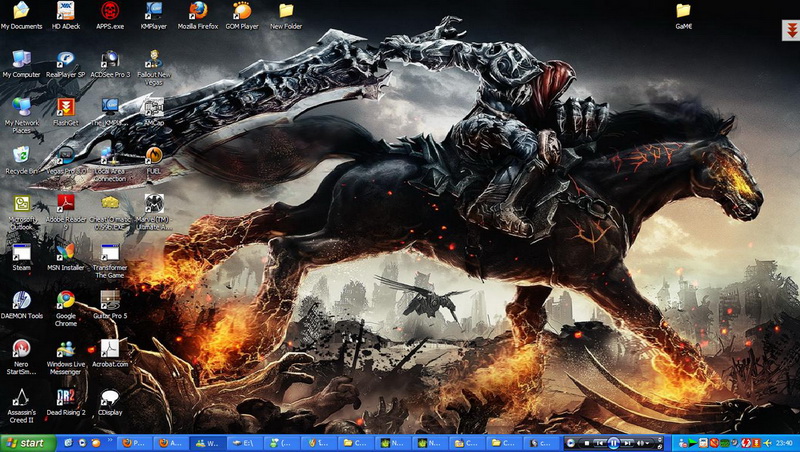Launch Mozilla Firefox from the desktop
This screenshot has width=800, height=452.
[x=197, y=16]
